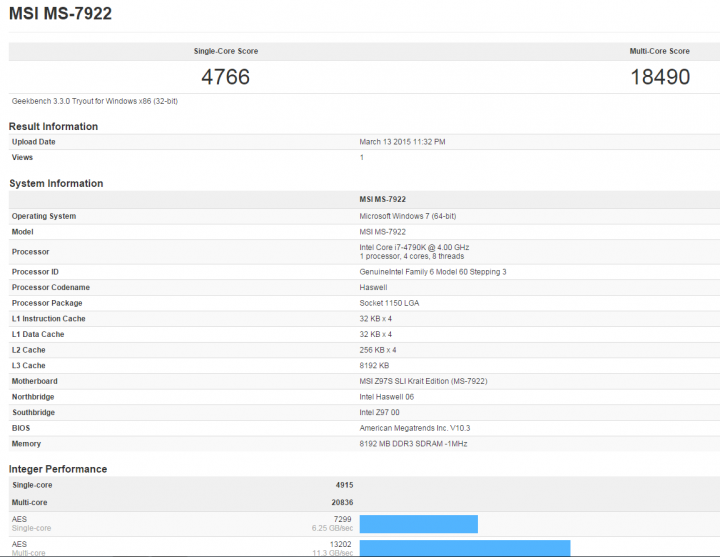This screenshot has height=557, width=720.
Task: Click the Processor Codename label
Action: tap(51, 287)
